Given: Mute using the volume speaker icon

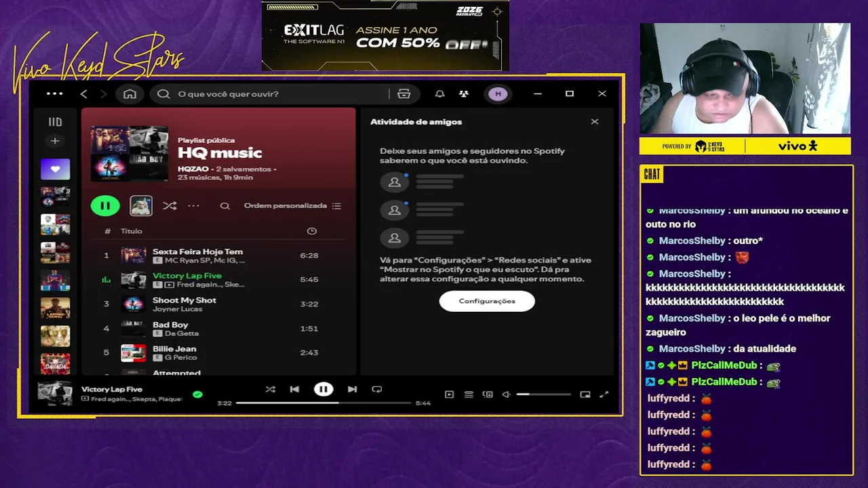Looking at the screenshot, I should click(506, 394).
